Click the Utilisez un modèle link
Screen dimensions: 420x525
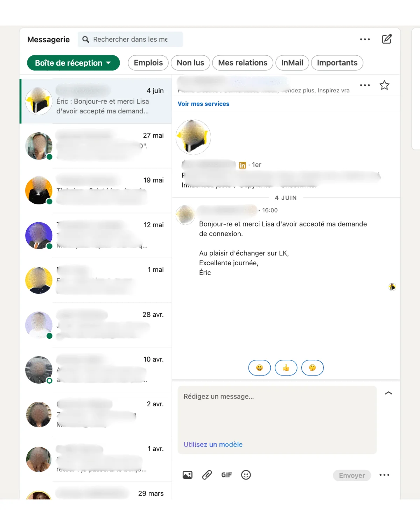click(x=213, y=444)
